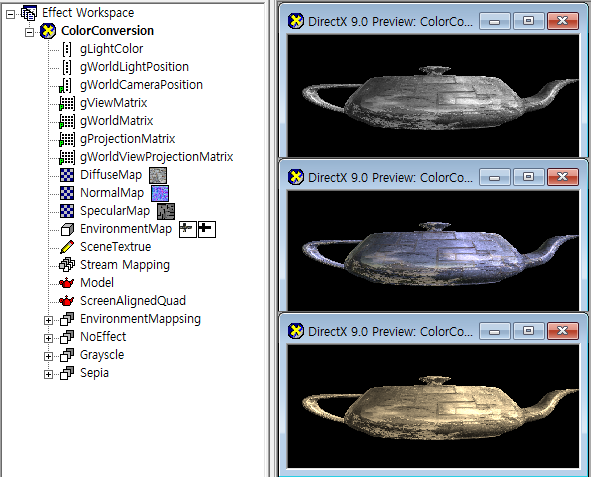This screenshot has width=591, height=477.
Task: Select the gWorldLightPosition variable
Action: pyautogui.click(x=134, y=67)
